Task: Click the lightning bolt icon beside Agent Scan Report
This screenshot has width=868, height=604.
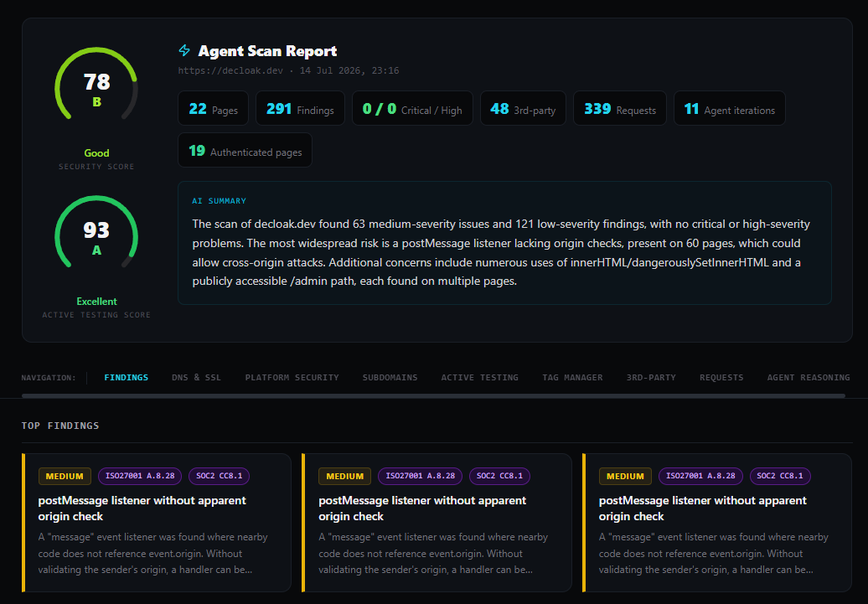Action: pyautogui.click(x=184, y=51)
